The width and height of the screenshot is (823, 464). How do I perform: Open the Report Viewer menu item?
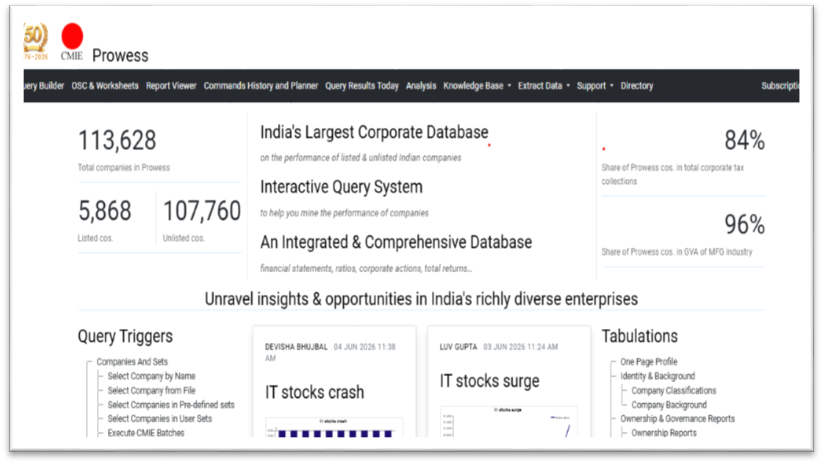click(171, 86)
